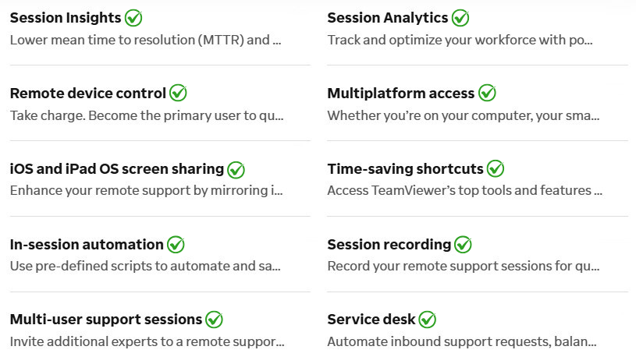Expand the truncated Lower mean time to resolution description

click(x=146, y=40)
